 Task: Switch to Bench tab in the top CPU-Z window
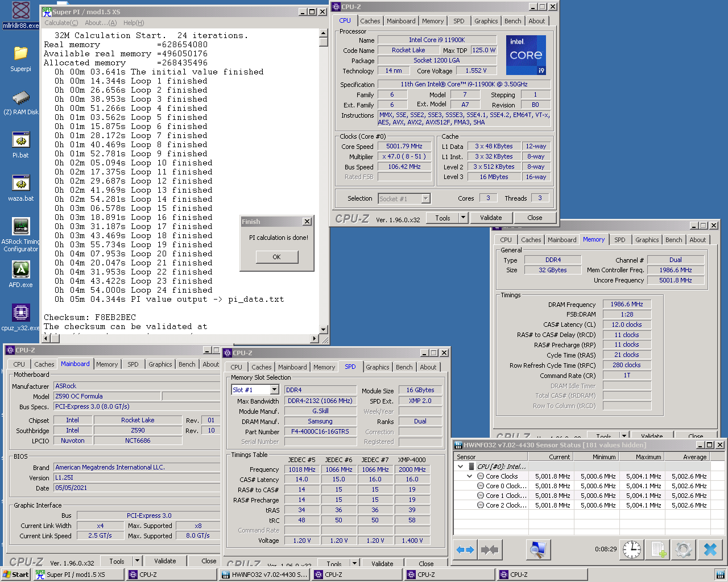(x=512, y=21)
